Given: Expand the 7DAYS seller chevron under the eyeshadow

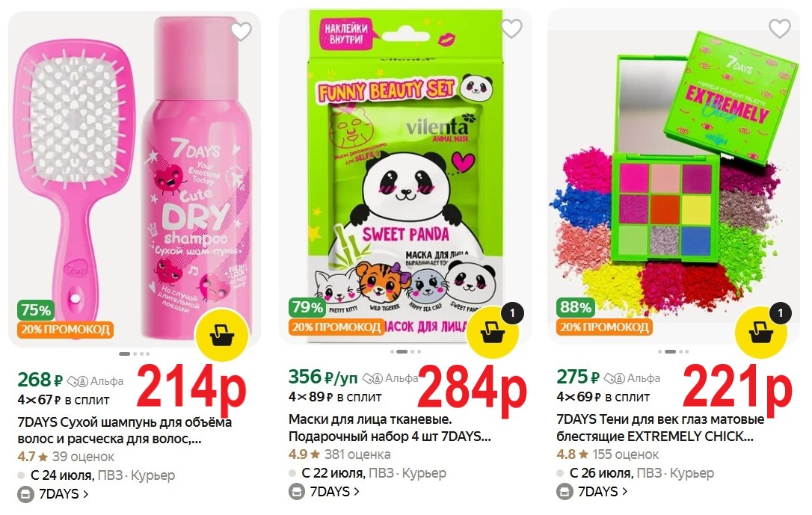Looking at the screenshot, I should [624, 492].
